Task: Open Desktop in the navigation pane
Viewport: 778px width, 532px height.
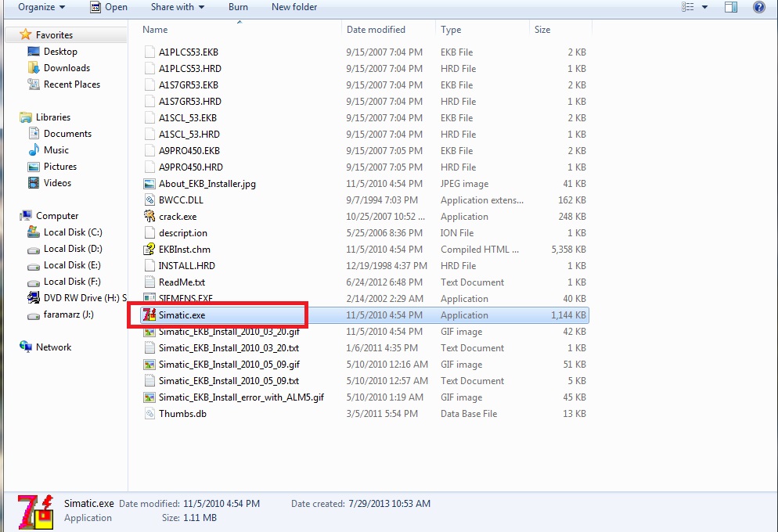Action: coord(60,52)
